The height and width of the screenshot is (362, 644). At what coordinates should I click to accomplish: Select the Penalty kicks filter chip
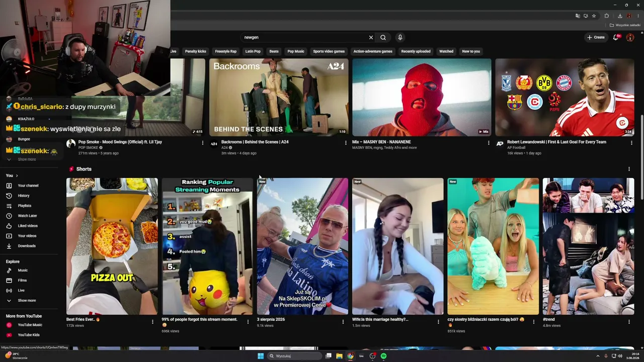pos(196,51)
